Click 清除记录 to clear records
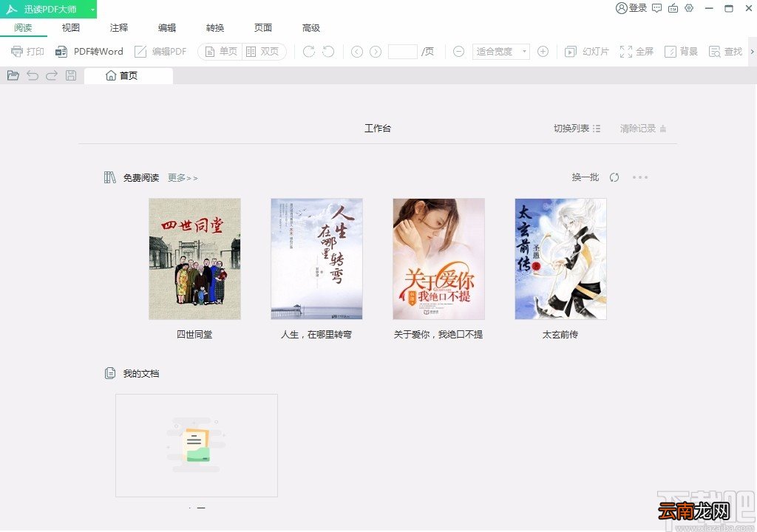 (x=643, y=129)
